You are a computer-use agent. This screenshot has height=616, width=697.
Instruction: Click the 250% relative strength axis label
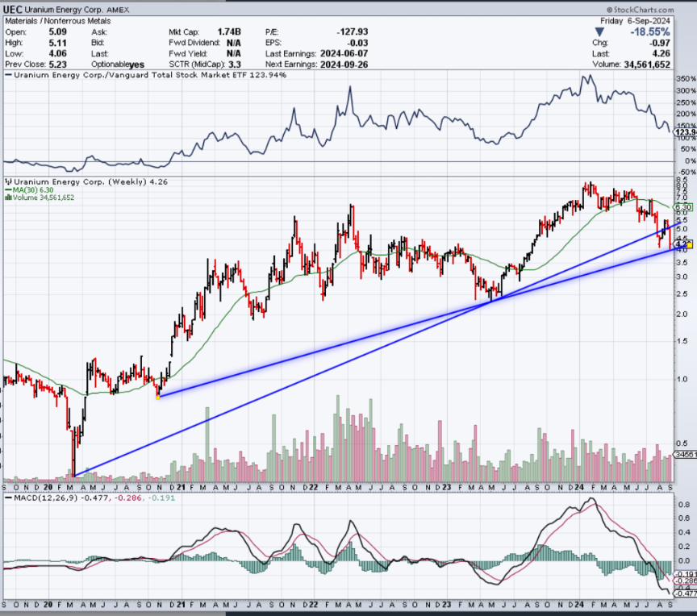pos(686,102)
